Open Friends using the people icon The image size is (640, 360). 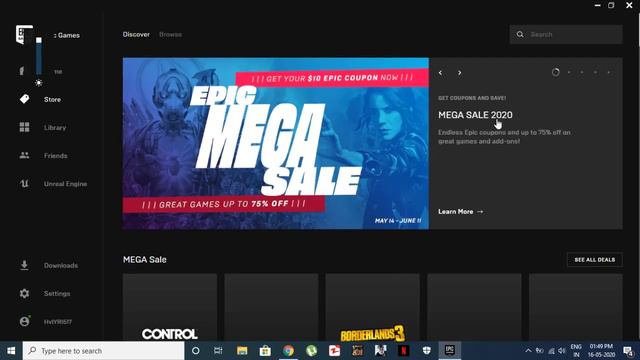pyautogui.click(x=24, y=156)
